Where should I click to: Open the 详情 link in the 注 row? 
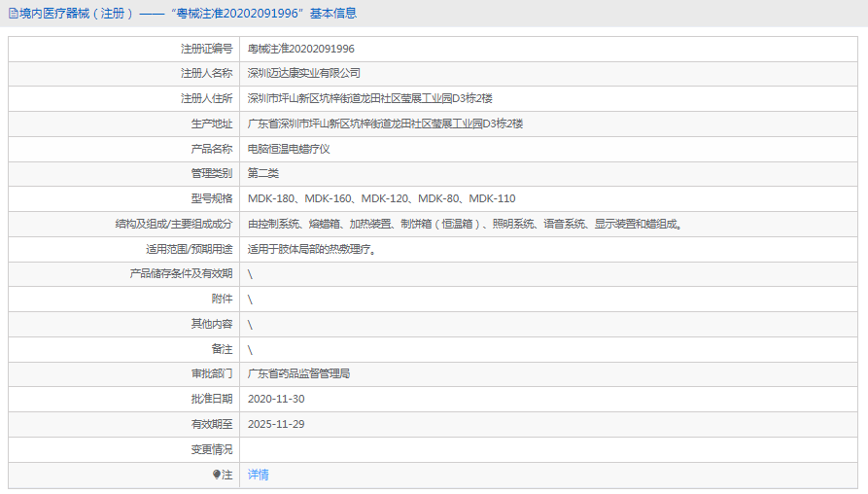258,475
